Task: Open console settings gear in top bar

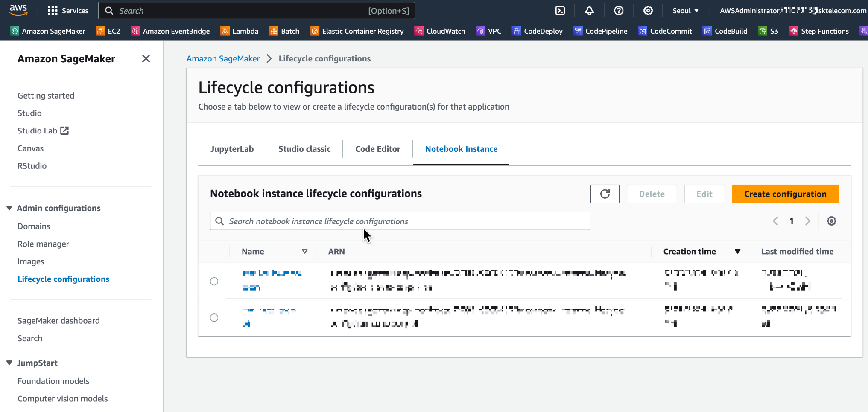Action: coord(648,11)
